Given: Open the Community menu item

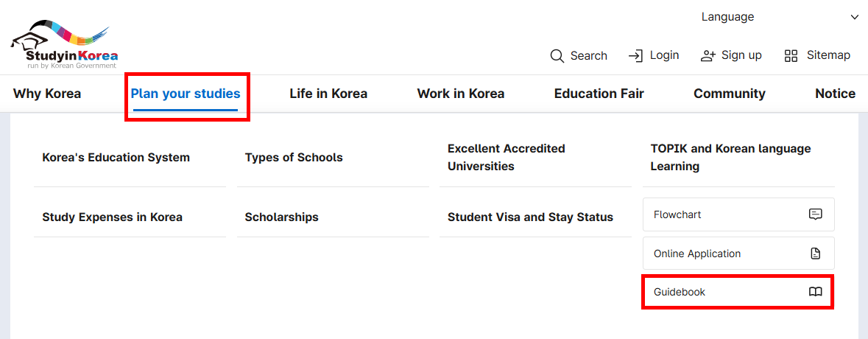Looking at the screenshot, I should [729, 94].
